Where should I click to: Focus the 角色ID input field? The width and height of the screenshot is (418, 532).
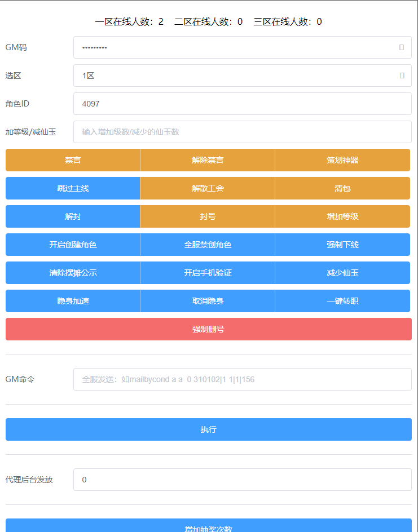[242, 104]
